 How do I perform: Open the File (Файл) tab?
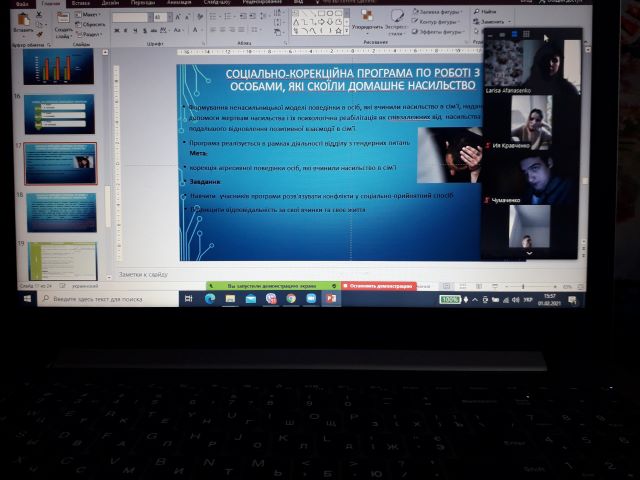[22, 4]
